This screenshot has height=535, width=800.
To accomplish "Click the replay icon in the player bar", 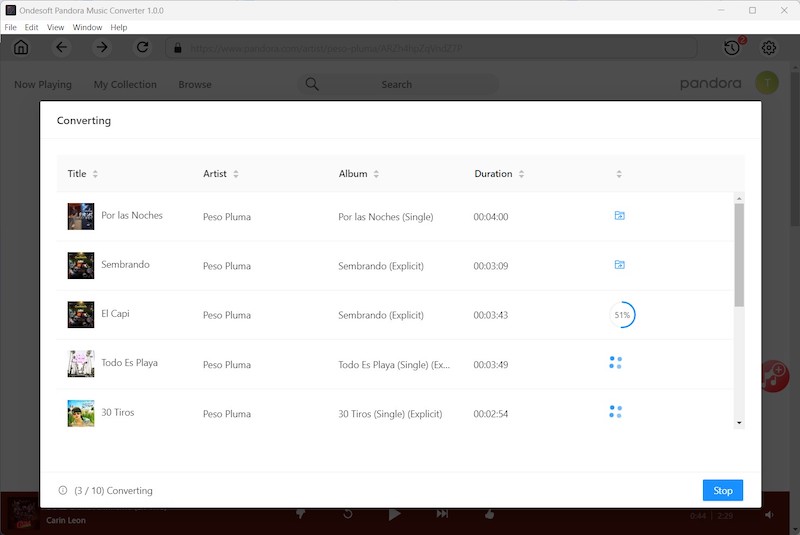I will pyautogui.click(x=348, y=514).
